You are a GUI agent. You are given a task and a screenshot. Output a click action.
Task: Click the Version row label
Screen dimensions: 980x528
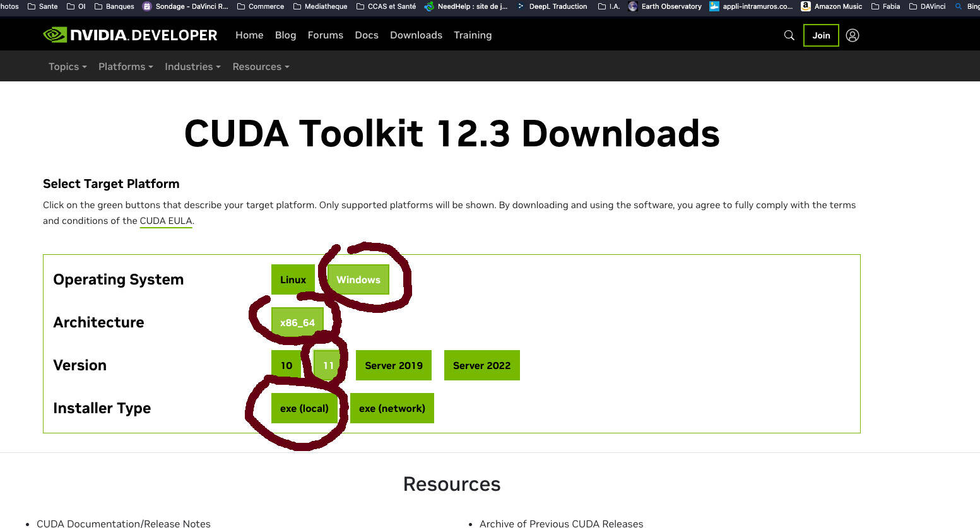(x=80, y=365)
